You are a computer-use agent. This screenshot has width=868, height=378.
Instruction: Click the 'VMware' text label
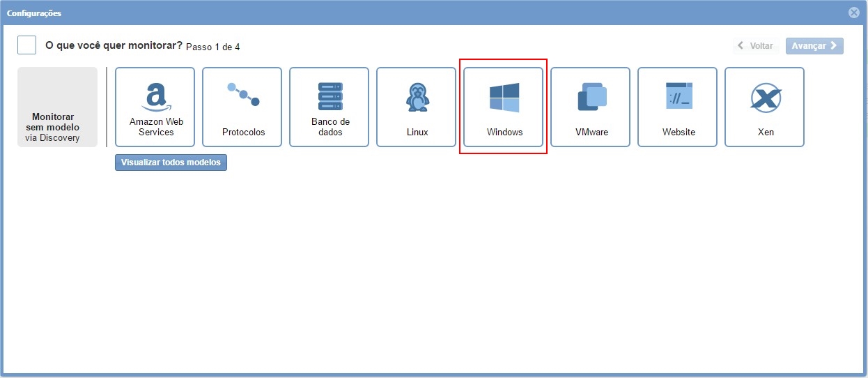(591, 132)
